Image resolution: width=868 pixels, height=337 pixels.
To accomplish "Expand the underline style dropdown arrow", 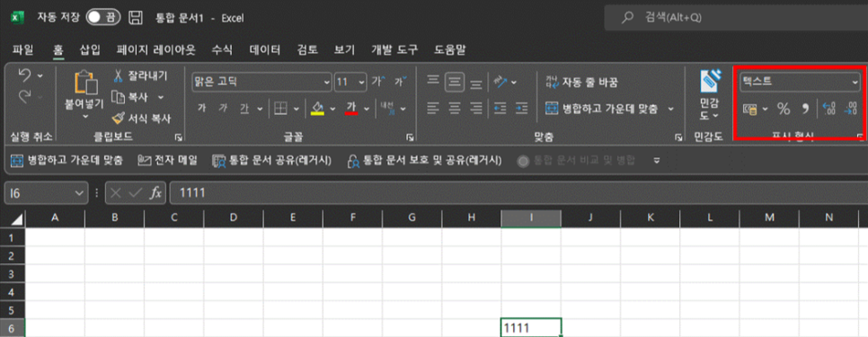I will [x=260, y=109].
